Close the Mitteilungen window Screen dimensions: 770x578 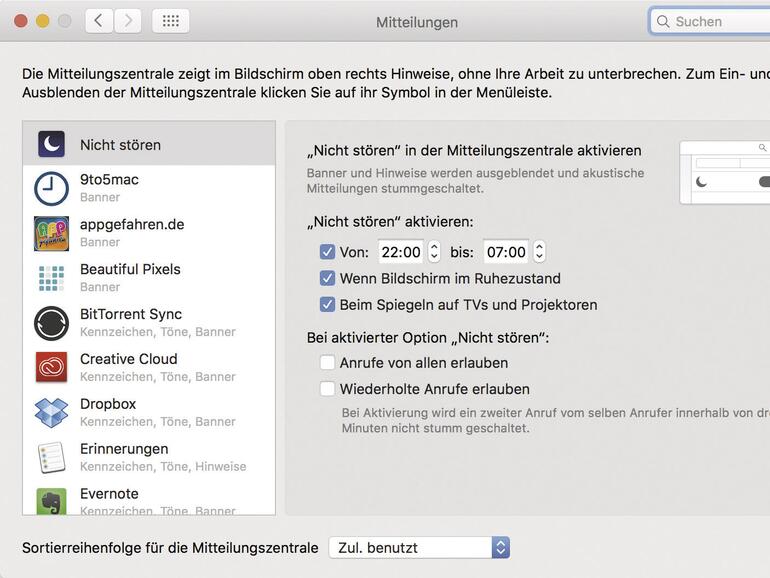(x=21, y=21)
